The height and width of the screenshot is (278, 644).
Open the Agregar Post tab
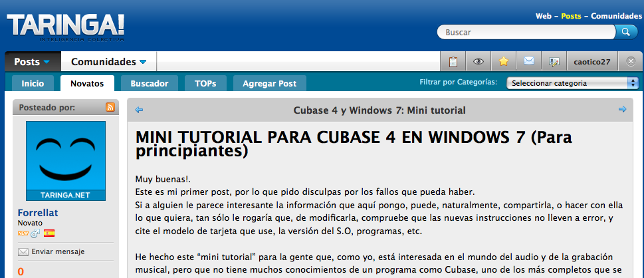point(269,84)
